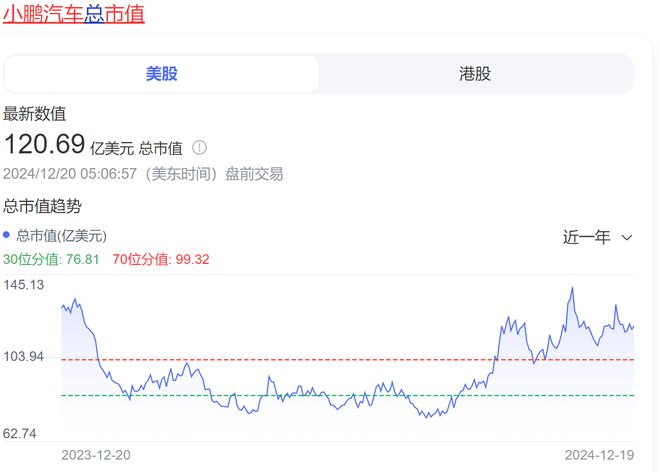Click the 145.13 y-axis maximum label
This screenshot has width=660, height=472.
(x=25, y=285)
